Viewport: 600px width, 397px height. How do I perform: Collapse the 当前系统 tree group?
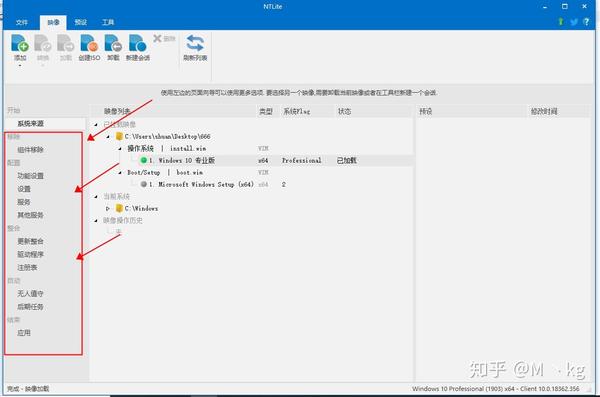pyautogui.click(x=96, y=196)
